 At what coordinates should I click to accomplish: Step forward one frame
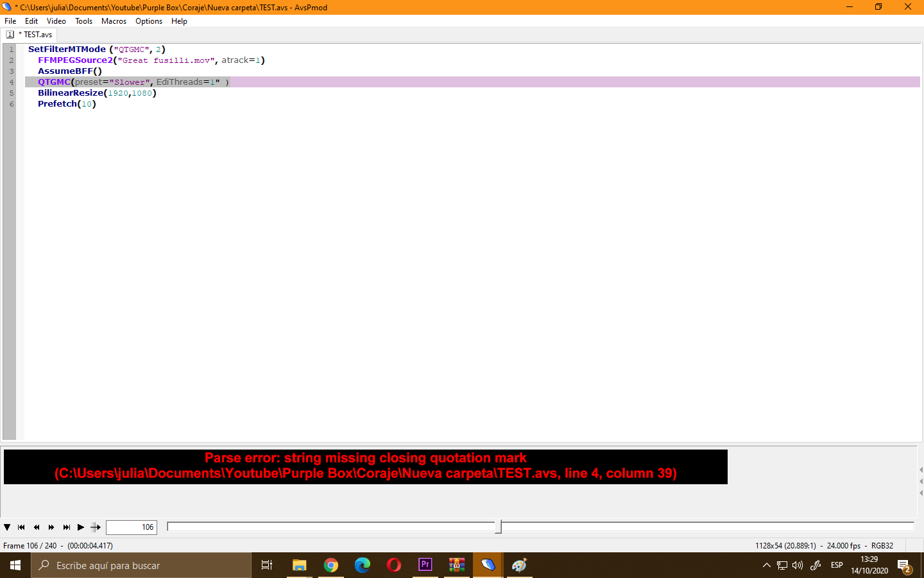[51, 527]
